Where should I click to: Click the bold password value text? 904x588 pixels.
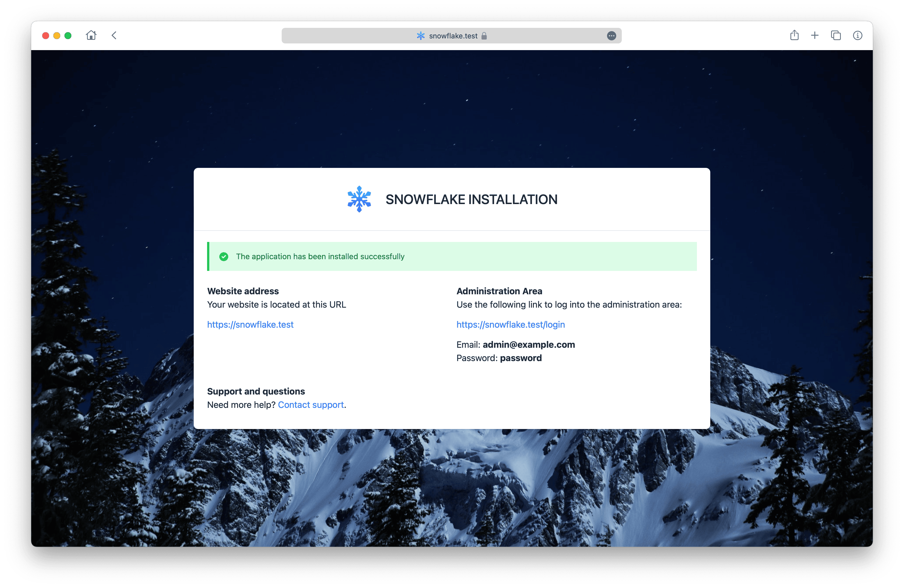pos(520,358)
